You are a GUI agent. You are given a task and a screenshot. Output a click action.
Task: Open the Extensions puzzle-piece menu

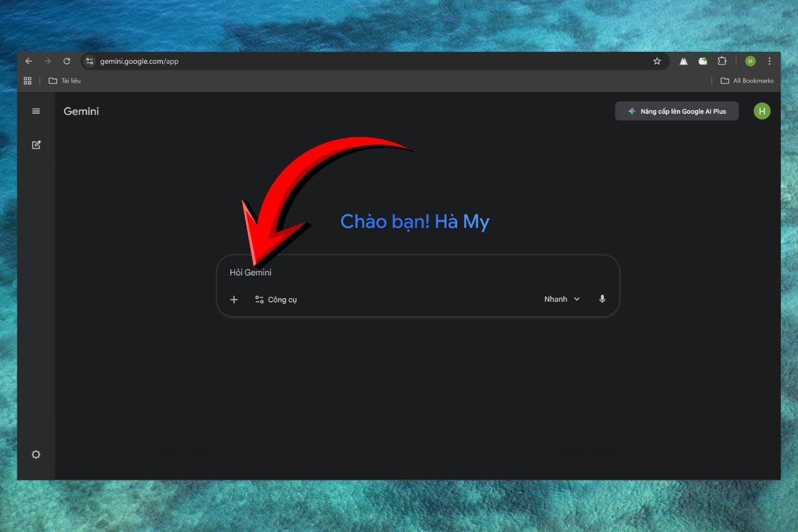[722, 61]
